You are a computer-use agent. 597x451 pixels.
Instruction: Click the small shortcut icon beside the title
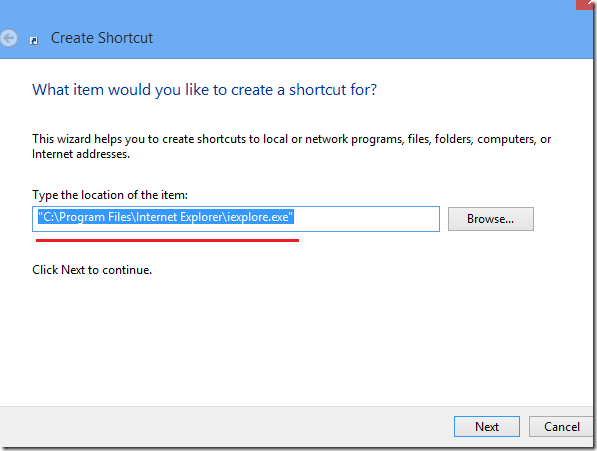34,41
